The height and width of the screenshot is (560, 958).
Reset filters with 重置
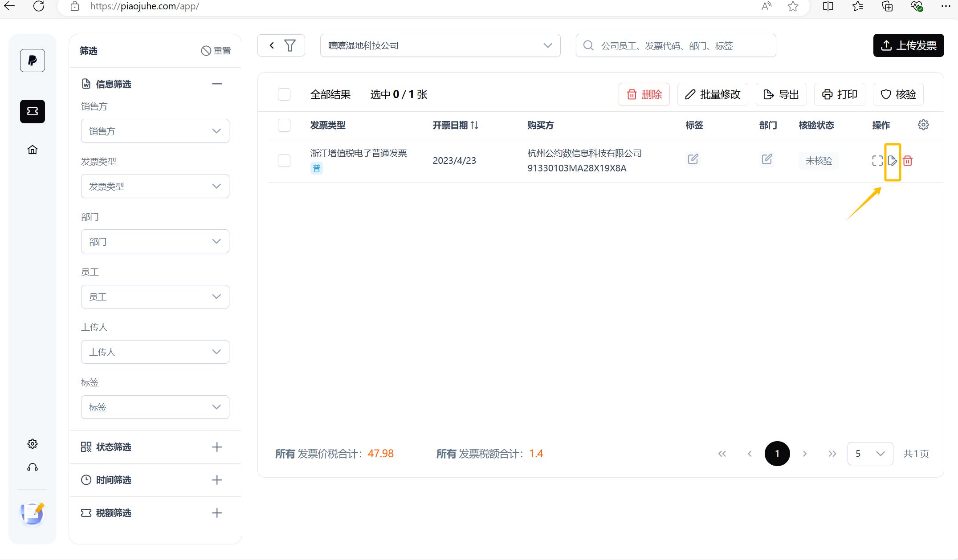(x=216, y=51)
